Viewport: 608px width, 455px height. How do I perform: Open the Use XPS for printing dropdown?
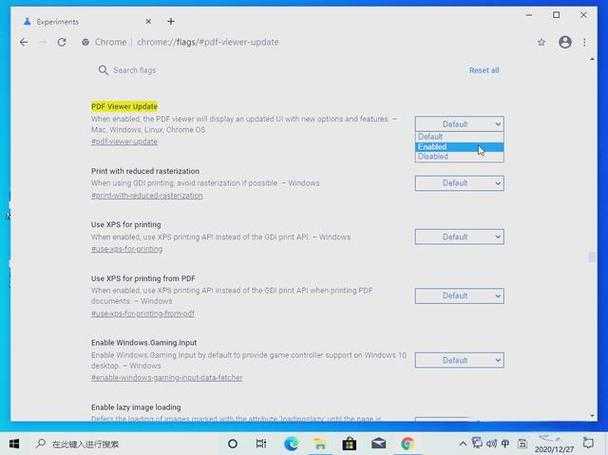click(459, 237)
